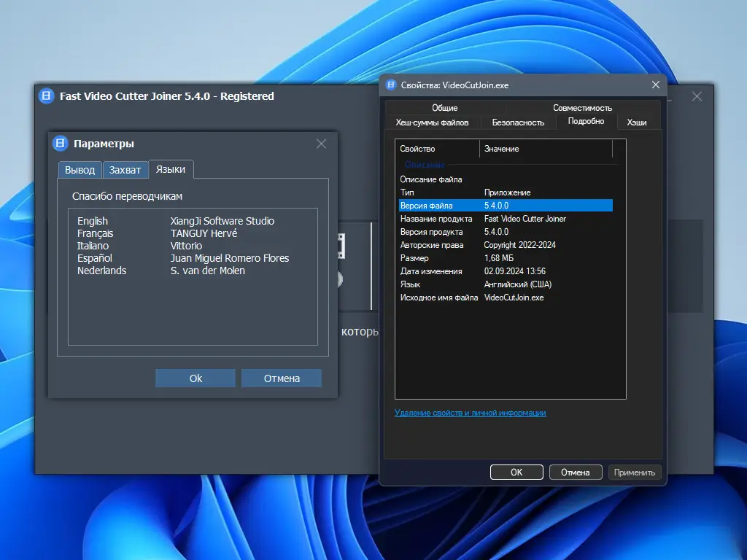Click OK in the properties window

(516, 472)
